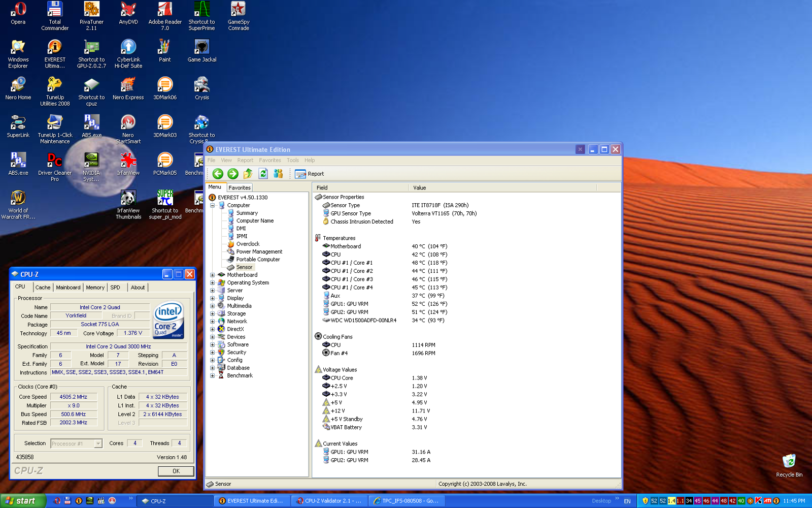Open Adobe Reader 7.0 desktop icon
The image size is (812, 508).
click(165, 16)
